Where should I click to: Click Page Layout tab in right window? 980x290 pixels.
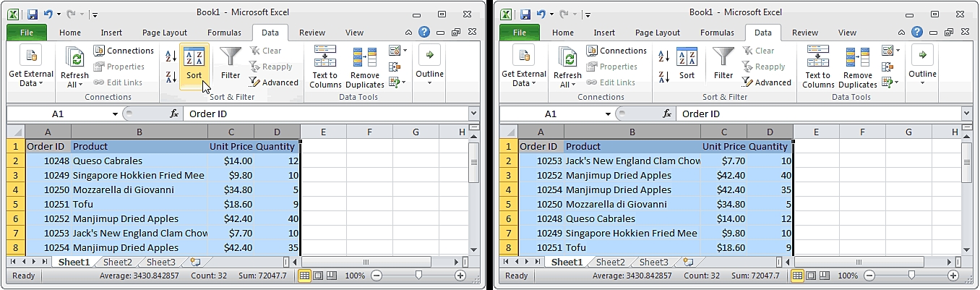point(658,33)
